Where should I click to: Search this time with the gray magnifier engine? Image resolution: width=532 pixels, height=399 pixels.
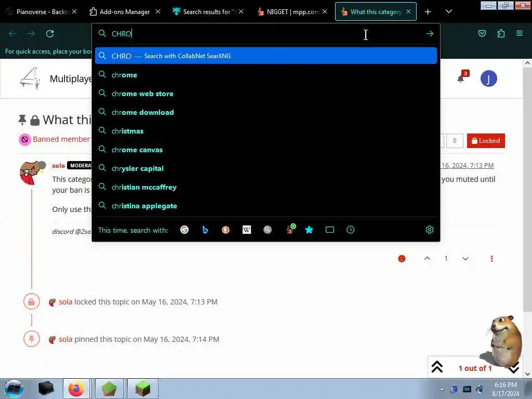tap(268, 230)
